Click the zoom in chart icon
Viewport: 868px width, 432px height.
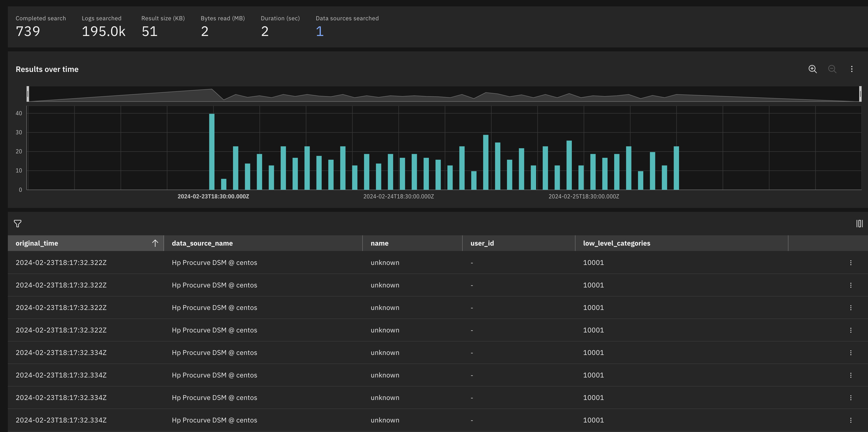point(812,69)
